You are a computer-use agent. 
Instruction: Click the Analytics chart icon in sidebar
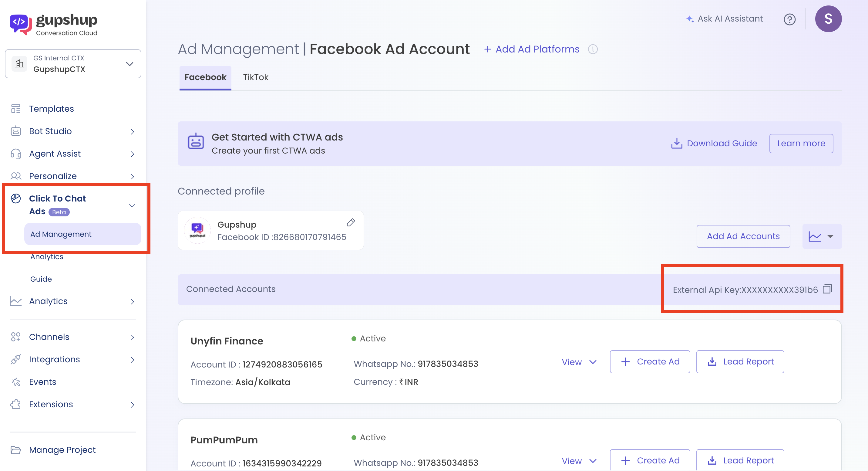click(x=15, y=301)
